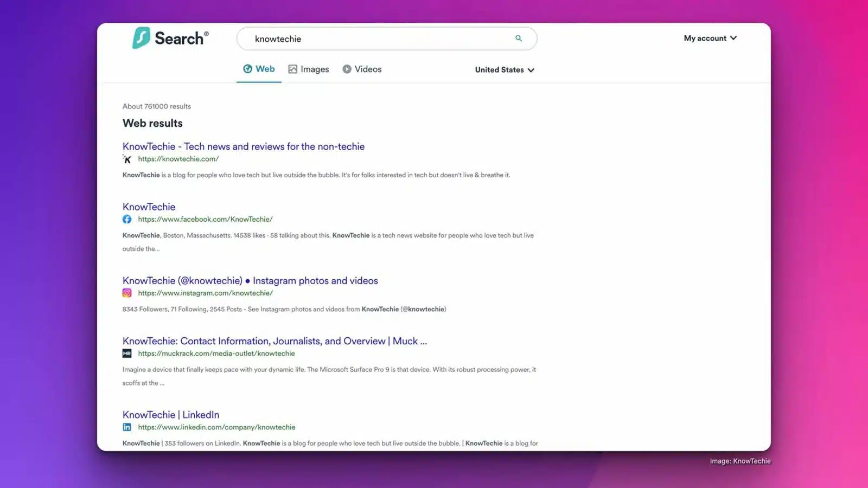Screen dimensions: 868x488
Task: Click the Facebook favicon in the second result
Action: (x=127, y=219)
